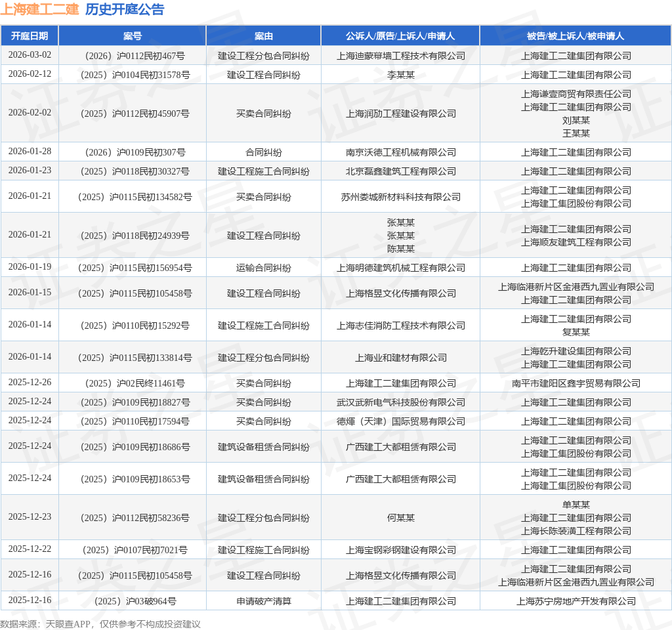The height and width of the screenshot is (630, 672).
Task: Select case number (2025)沪0109民初18653号
Action: [135, 478]
